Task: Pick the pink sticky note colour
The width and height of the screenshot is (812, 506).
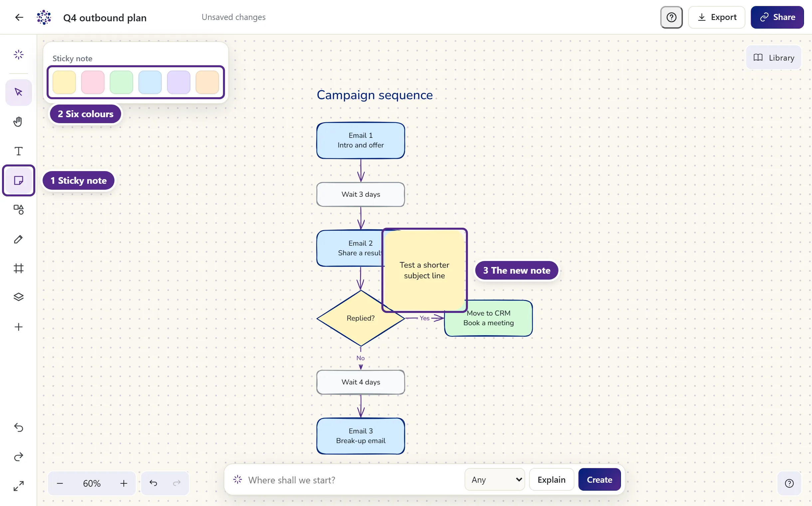Action: coord(93,82)
